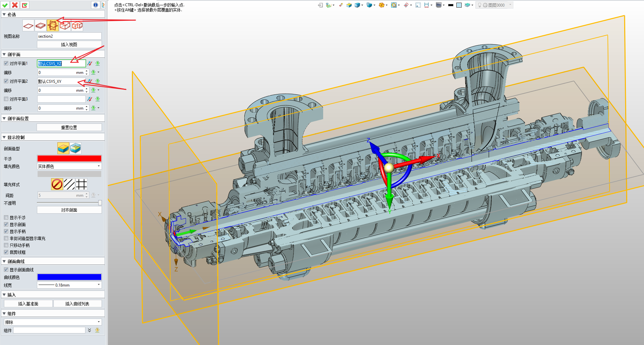
Task: Collapse the 显示控制 section
Action: click(x=4, y=137)
